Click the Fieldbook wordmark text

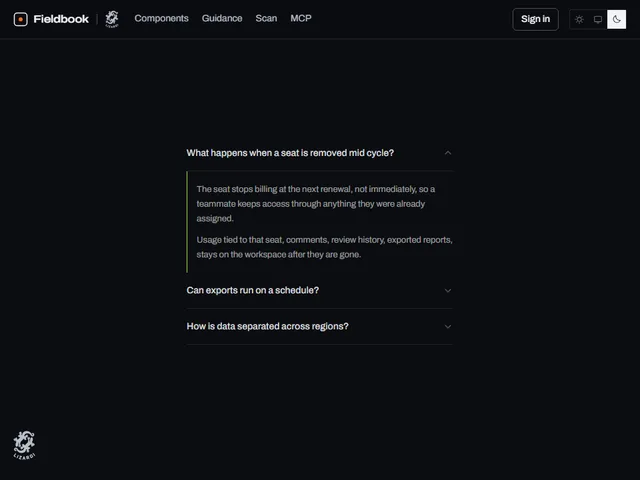pyautogui.click(x=61, y=19)
